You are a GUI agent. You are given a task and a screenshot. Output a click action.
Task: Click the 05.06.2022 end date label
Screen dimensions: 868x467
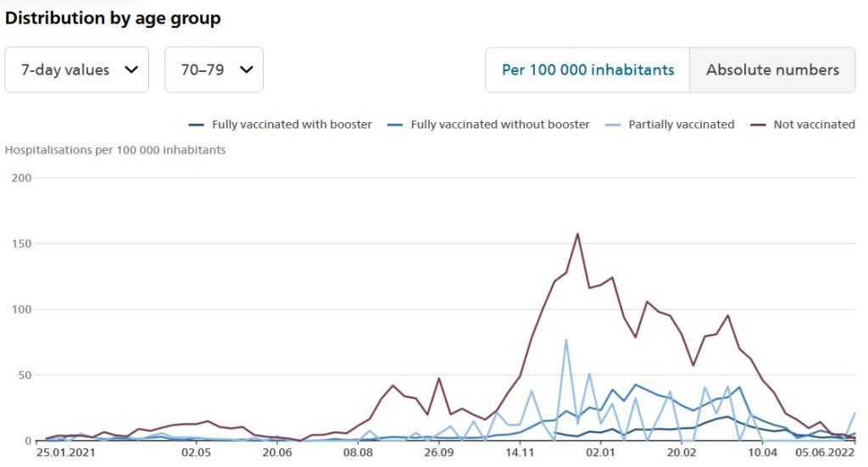click(x=826, y=453)
